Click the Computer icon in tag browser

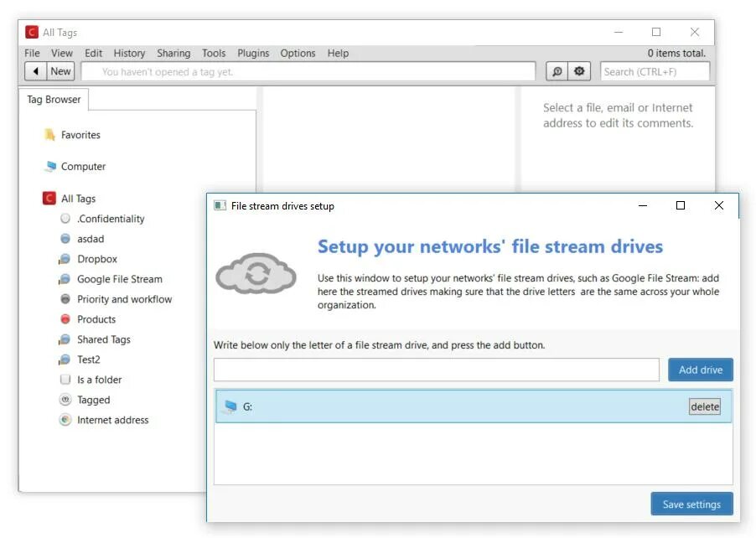[x=50, y=166]
